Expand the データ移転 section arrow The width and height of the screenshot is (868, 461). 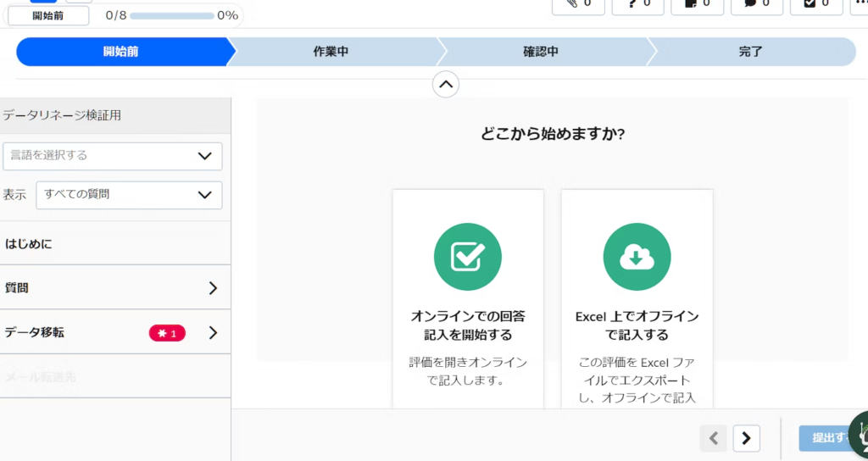tap(213, 333)
